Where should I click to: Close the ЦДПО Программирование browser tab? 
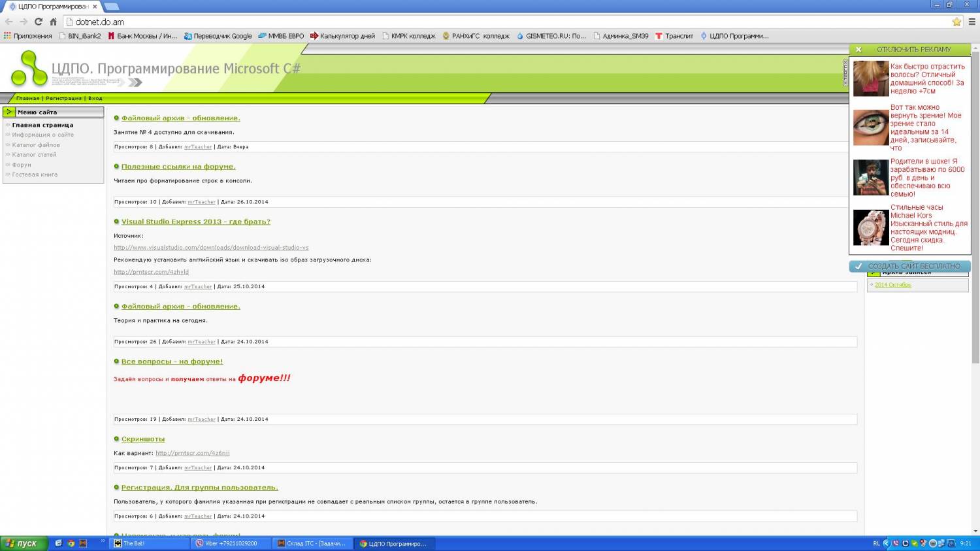[95, 7]
